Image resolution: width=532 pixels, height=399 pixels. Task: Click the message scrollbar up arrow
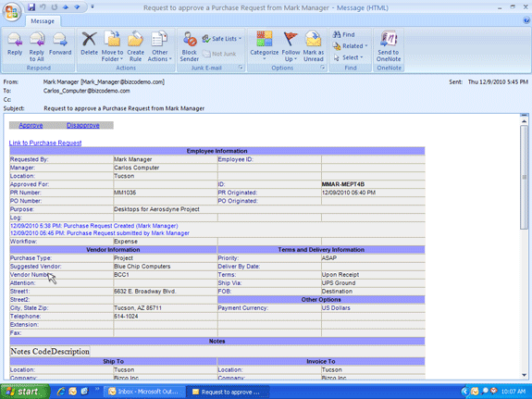pyautogui.click(x=525, y=121)
